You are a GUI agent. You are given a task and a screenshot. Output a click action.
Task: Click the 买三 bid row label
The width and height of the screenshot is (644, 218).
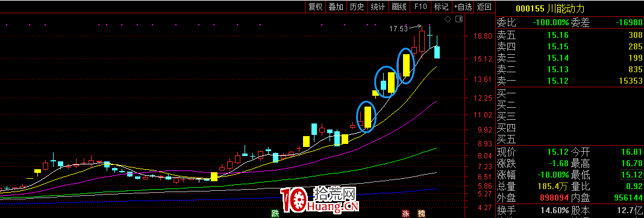click(506, 116)
